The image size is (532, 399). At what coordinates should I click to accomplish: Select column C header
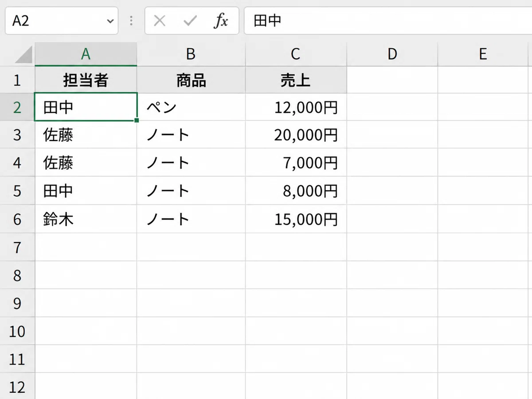296,54
